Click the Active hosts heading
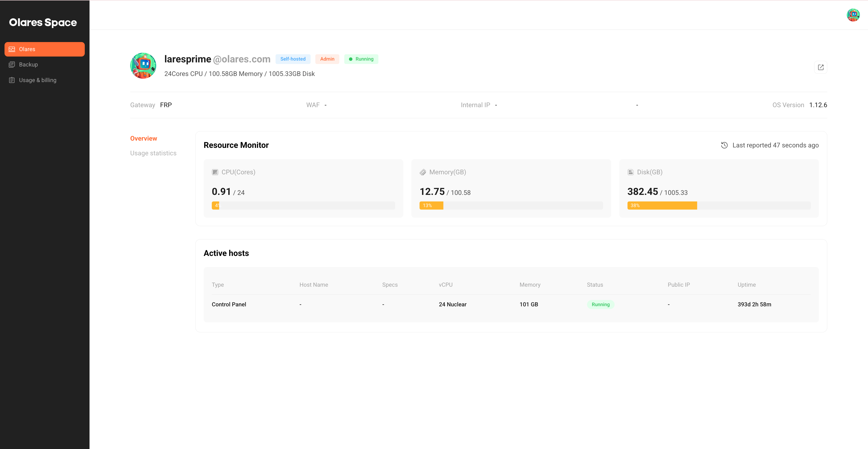868x449 pixels. click(x=226, y=253)
